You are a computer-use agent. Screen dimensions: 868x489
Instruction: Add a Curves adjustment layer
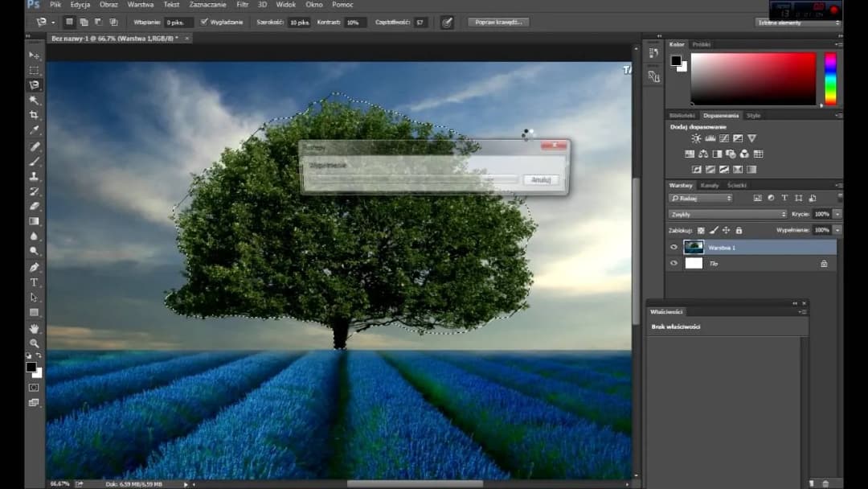pyautogui.click(x=726, y=138)
